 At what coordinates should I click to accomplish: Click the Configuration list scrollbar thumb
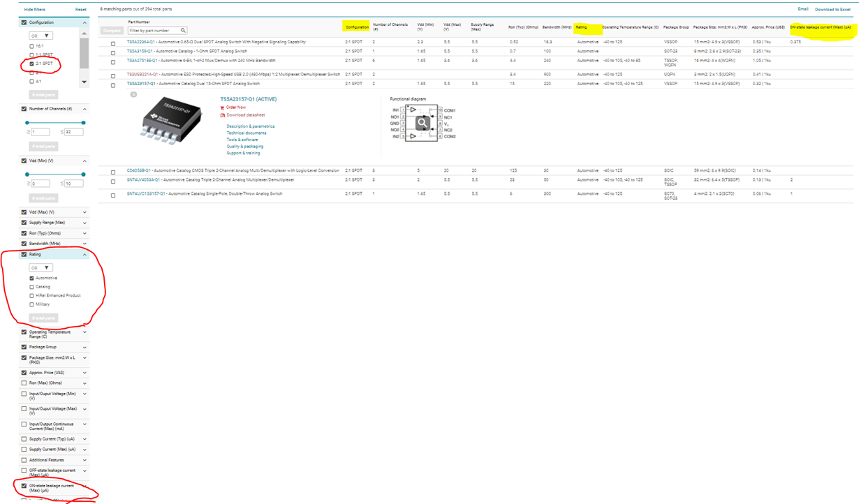click(85, 52)
